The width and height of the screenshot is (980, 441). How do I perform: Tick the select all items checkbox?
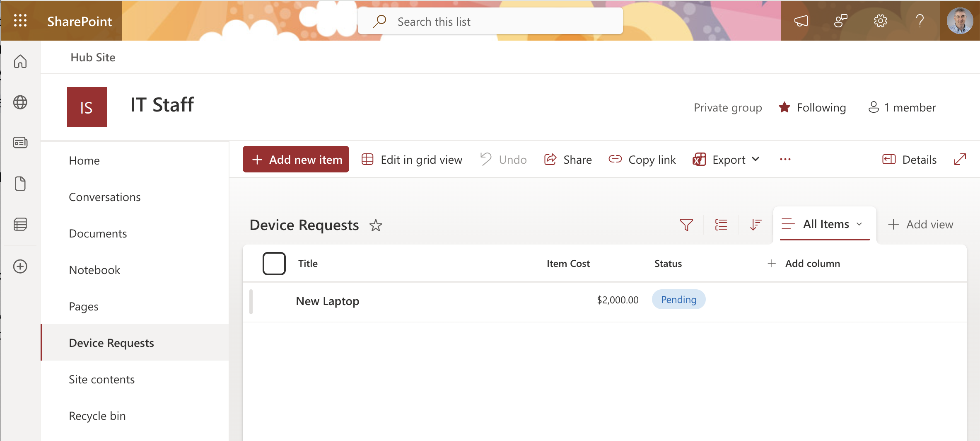pos(274,263)
